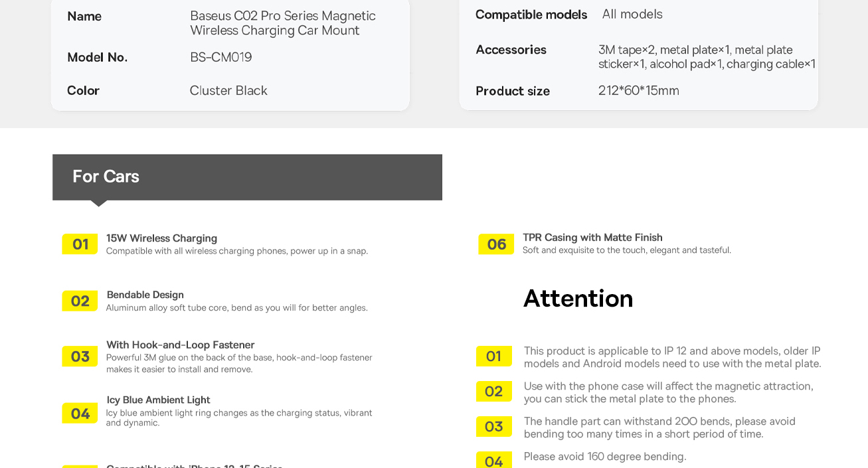Click the TPR Casing with Matte Finish title

tap(592, 238)
